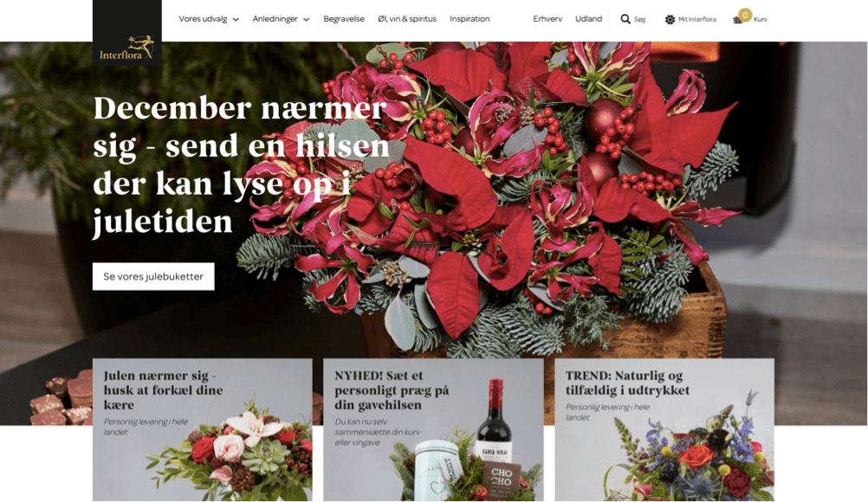Open the Anledninger menu
This screenshot has height=502, width=868.
[x=275, y=19]
